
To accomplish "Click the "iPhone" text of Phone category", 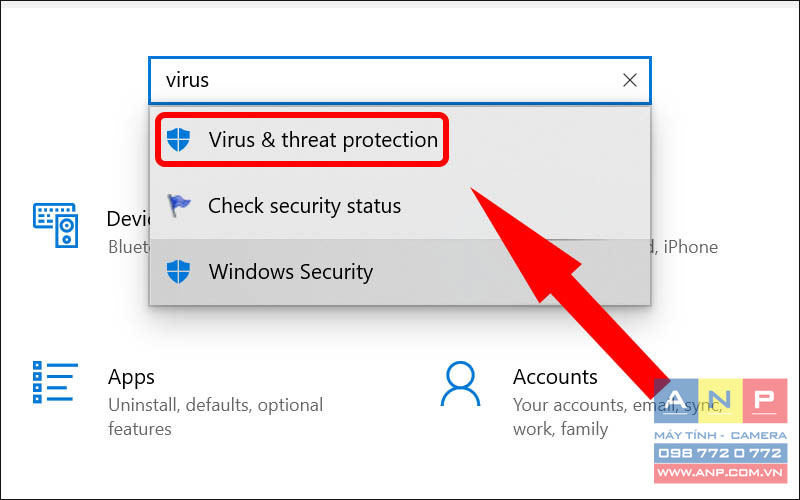I will click(690, 247).
